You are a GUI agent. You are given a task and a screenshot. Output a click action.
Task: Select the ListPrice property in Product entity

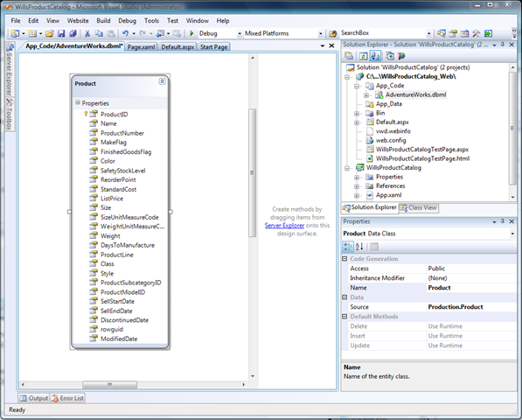112,199
